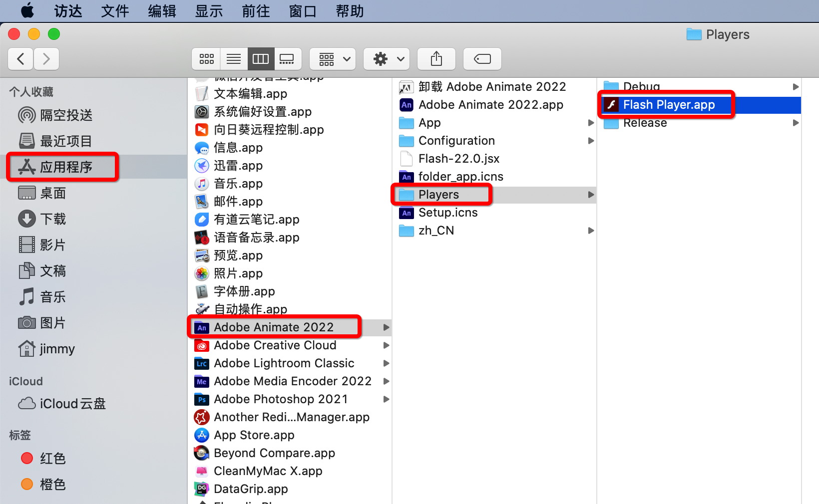Open the 显示 menu
Screen dimensions: 819x504
click(209, 10)
